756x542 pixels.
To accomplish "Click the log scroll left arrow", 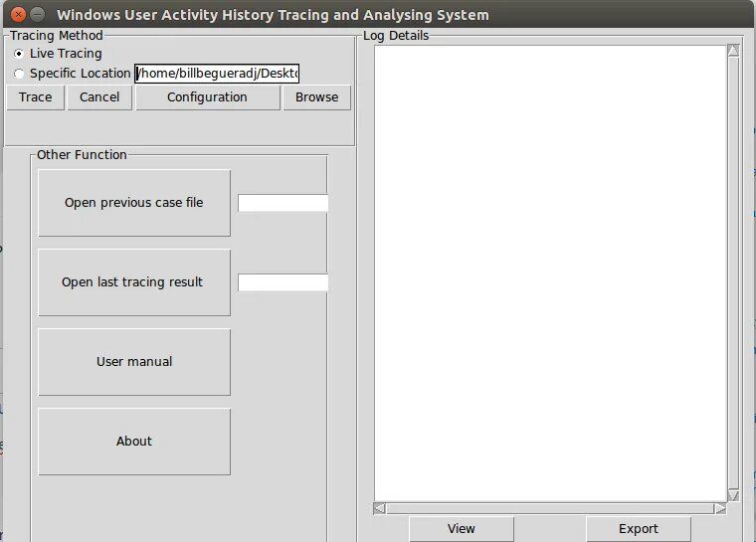I will click(379, 508).
